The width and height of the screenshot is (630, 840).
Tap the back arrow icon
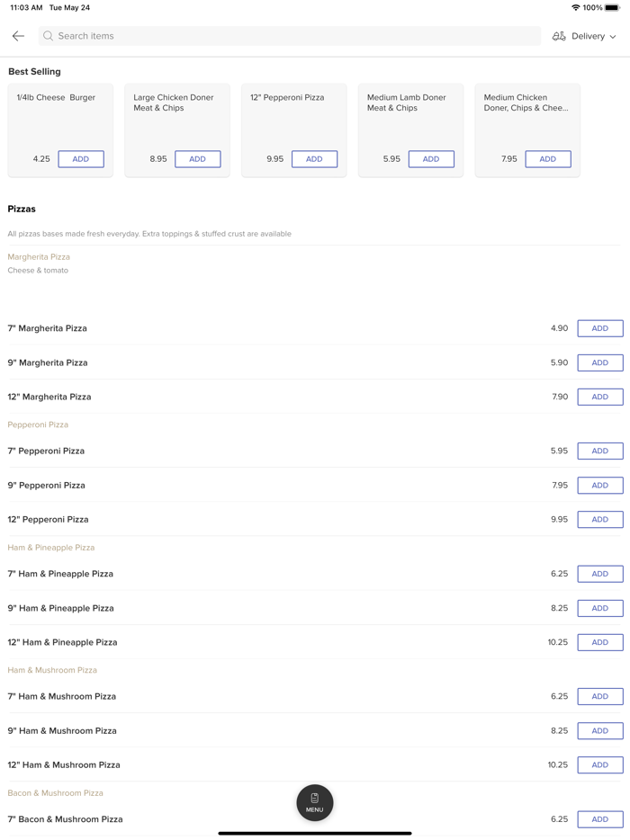(18, 36)
